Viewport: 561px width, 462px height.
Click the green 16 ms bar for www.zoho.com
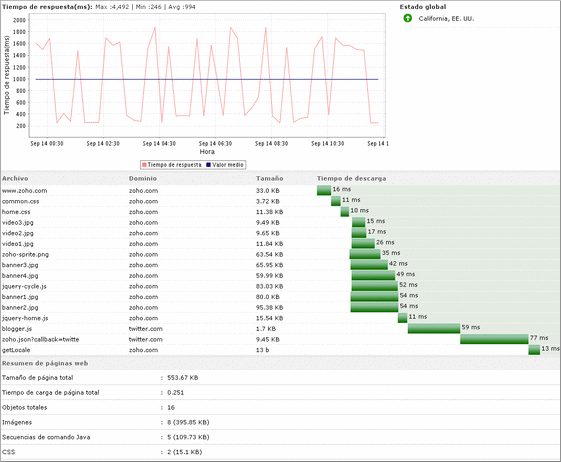coord(324,190)
